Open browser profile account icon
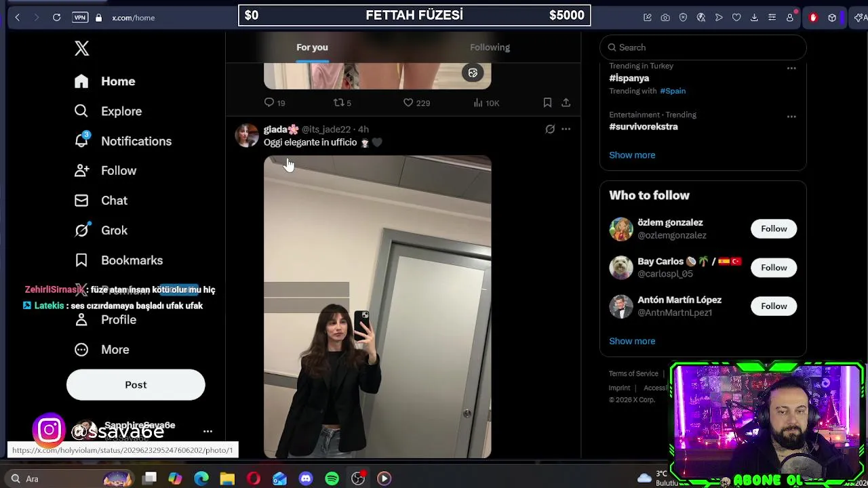 pos(790,18)
